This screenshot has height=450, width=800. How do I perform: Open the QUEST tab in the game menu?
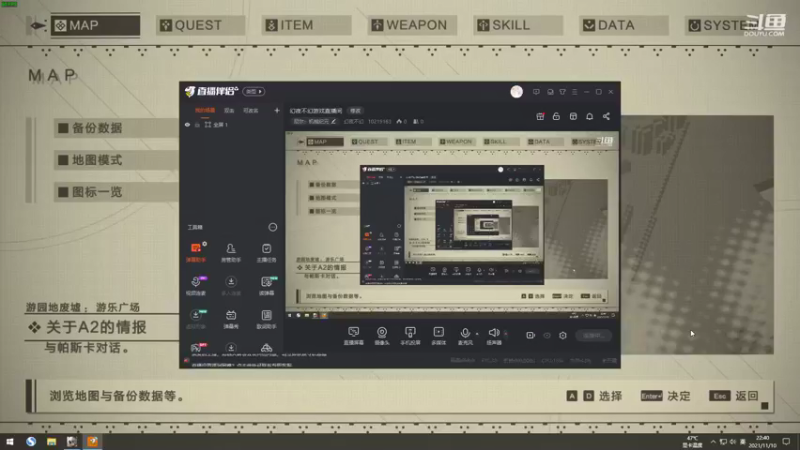coord(200,25)
